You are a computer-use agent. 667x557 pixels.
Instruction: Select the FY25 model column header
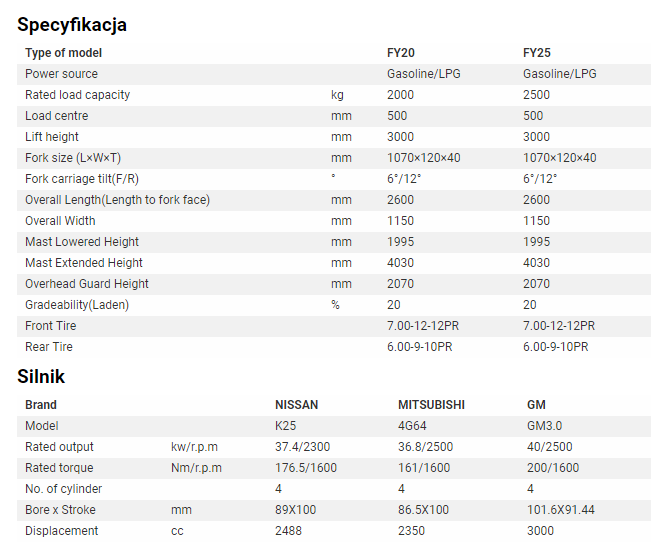[x=537, y=53]
